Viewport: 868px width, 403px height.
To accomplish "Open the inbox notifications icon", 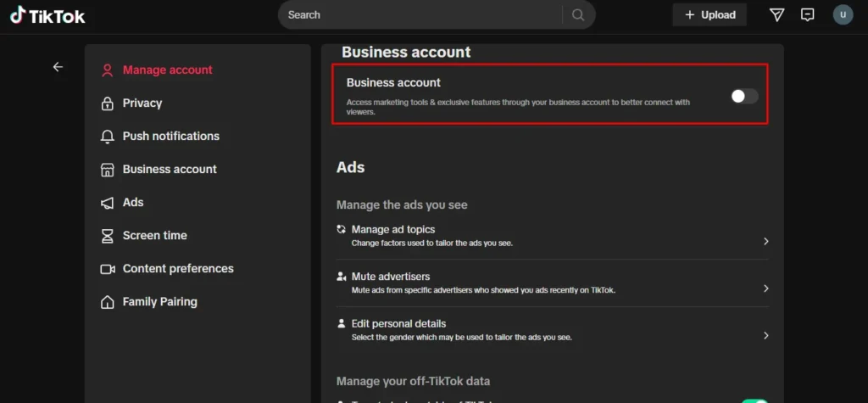I will [808, 14].
